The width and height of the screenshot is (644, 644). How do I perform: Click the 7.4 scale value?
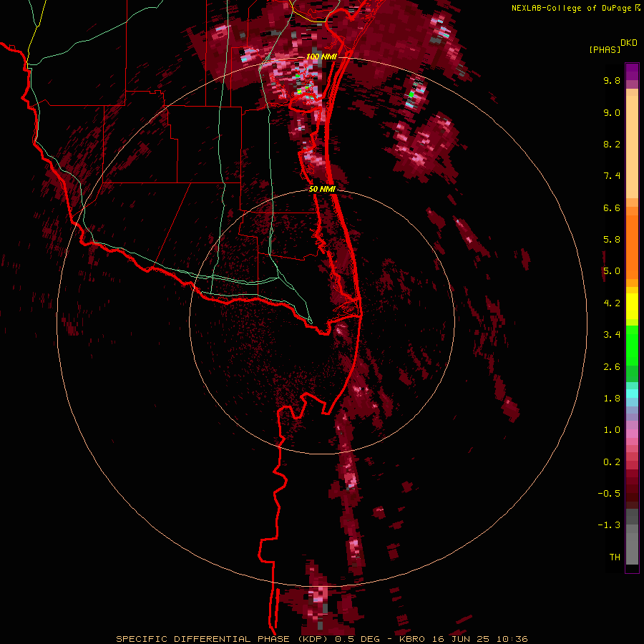pos(612,176)
